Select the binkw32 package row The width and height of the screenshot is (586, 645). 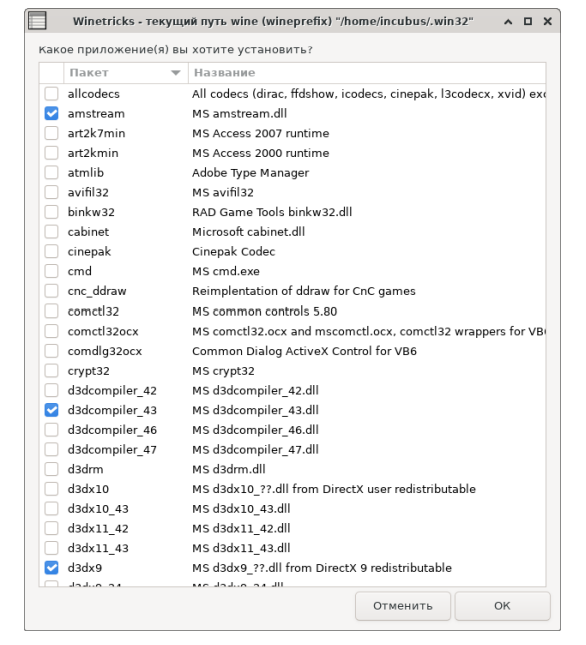point(293,212)
